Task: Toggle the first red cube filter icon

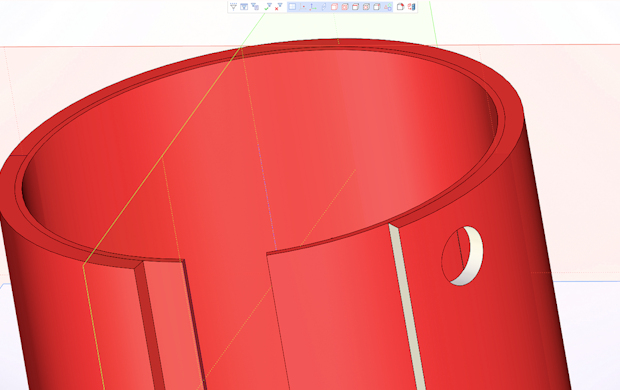Action: tap(334, 7)
